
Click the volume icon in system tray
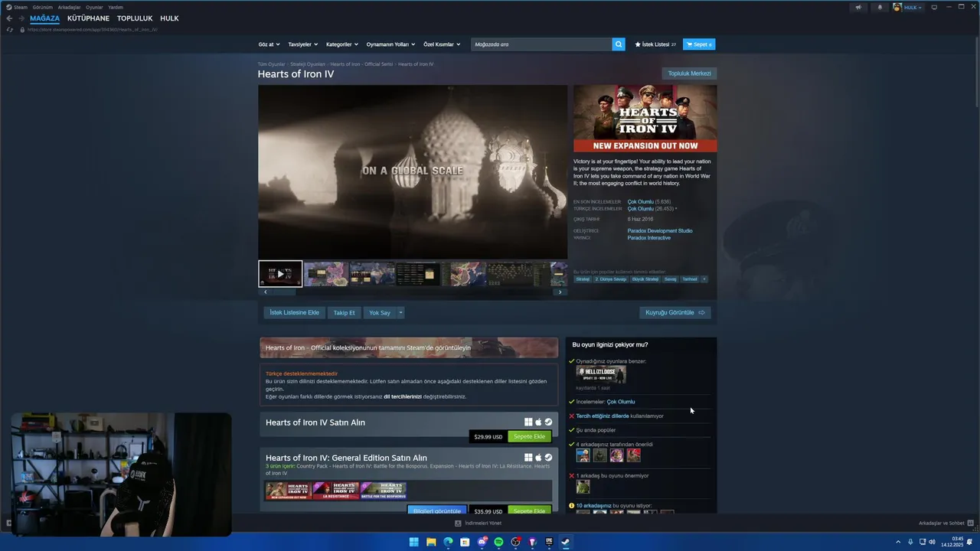pos(932,542)
